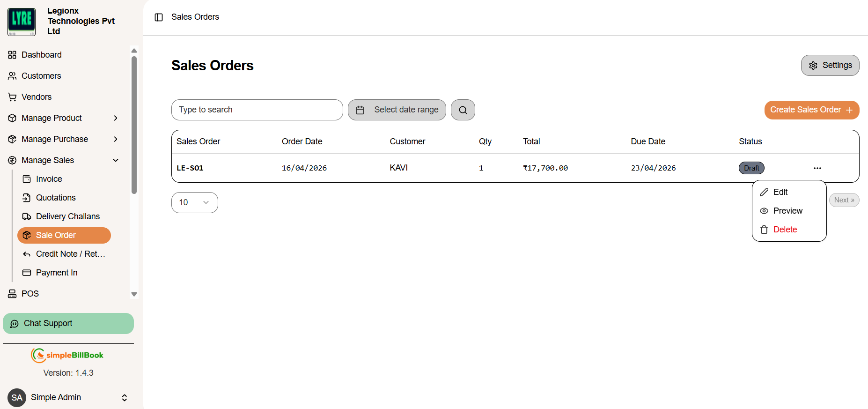Click the Sales Order column header

[198, 141]
